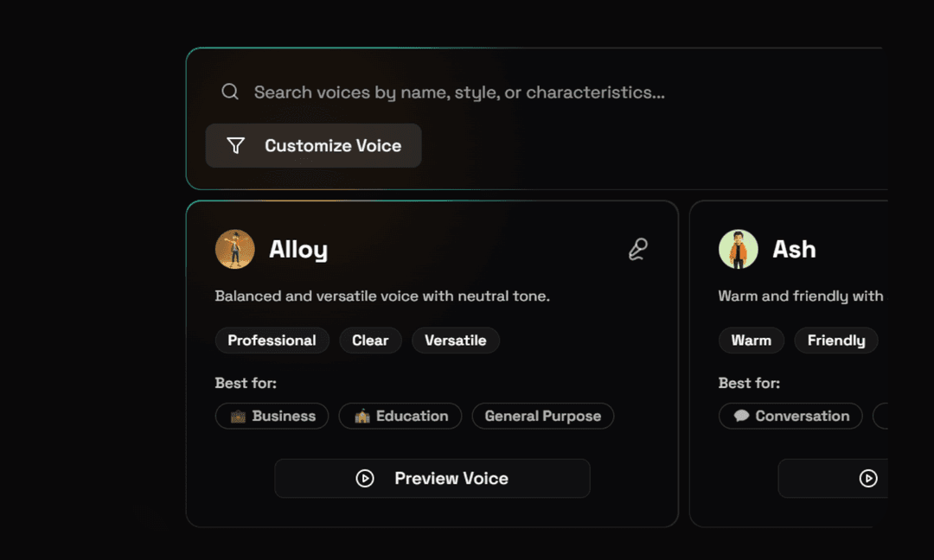This screenshot has width=934, height=560.
Task: Click the school icon in Education tag
Action: pyautogui.click(x=361, y=417)
